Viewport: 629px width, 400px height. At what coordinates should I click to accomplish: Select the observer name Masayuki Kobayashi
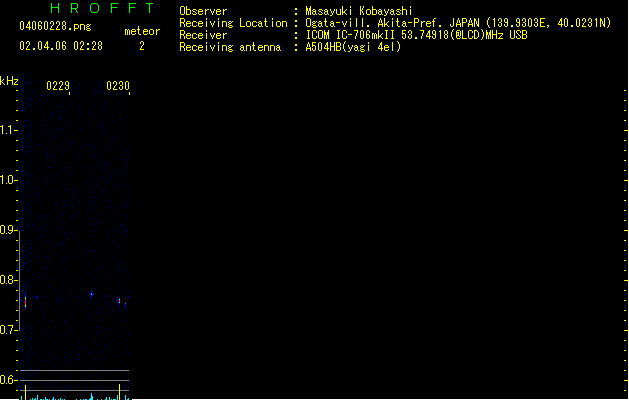(359, 11)
